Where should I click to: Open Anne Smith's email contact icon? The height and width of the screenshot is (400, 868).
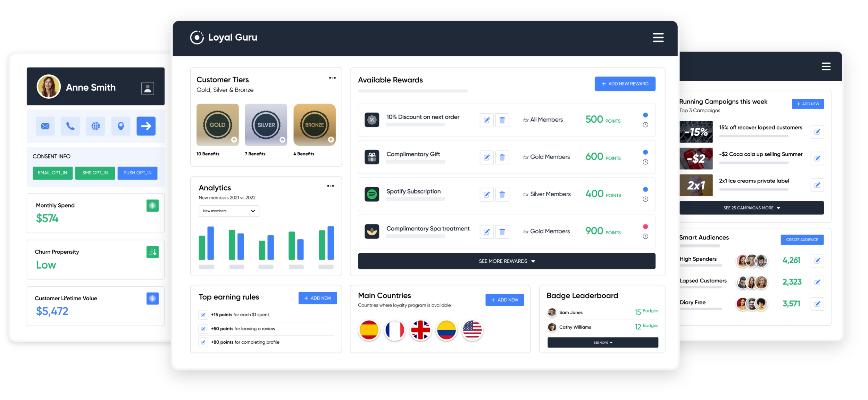point(45,126)
